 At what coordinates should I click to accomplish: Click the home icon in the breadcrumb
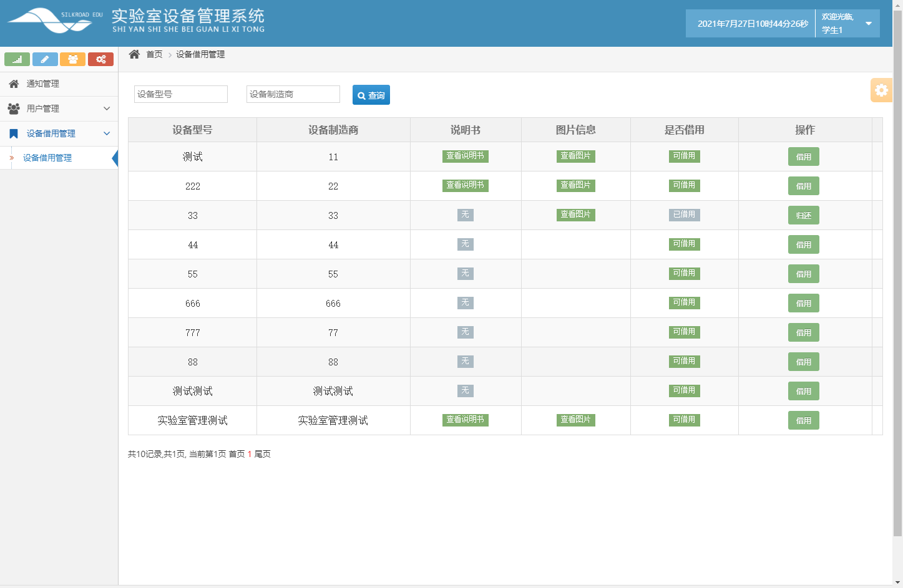click(x=134, y=54)
